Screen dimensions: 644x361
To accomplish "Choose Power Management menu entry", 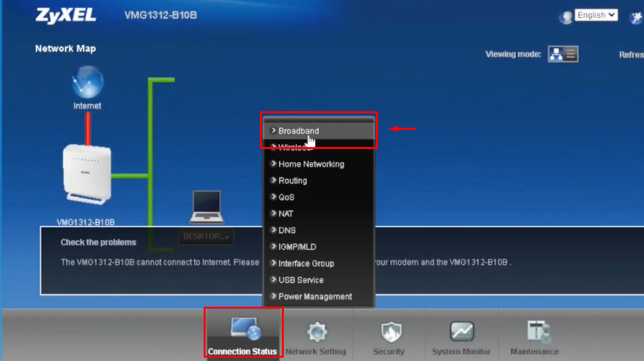I will (x=314, y=297).
